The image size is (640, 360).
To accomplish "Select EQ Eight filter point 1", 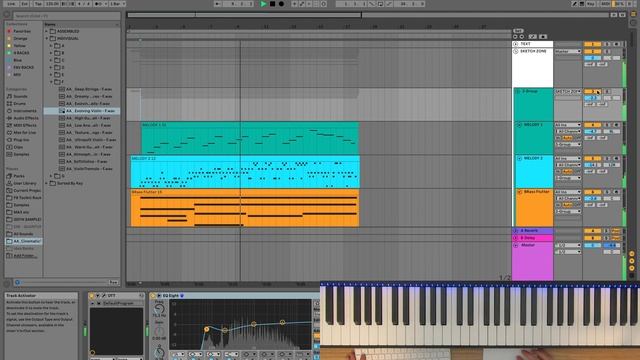I will tap(207, 329).
